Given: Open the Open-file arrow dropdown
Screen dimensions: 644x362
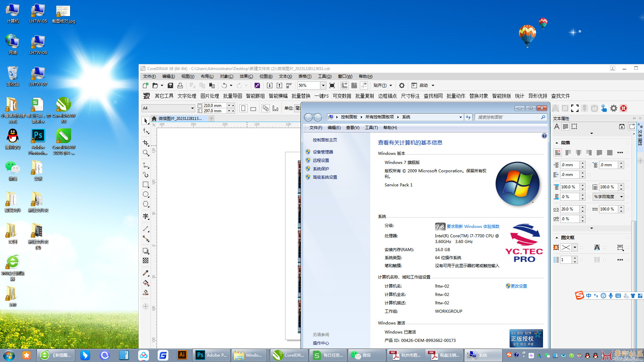Looking at the screenshot, I should pos(162,85).
